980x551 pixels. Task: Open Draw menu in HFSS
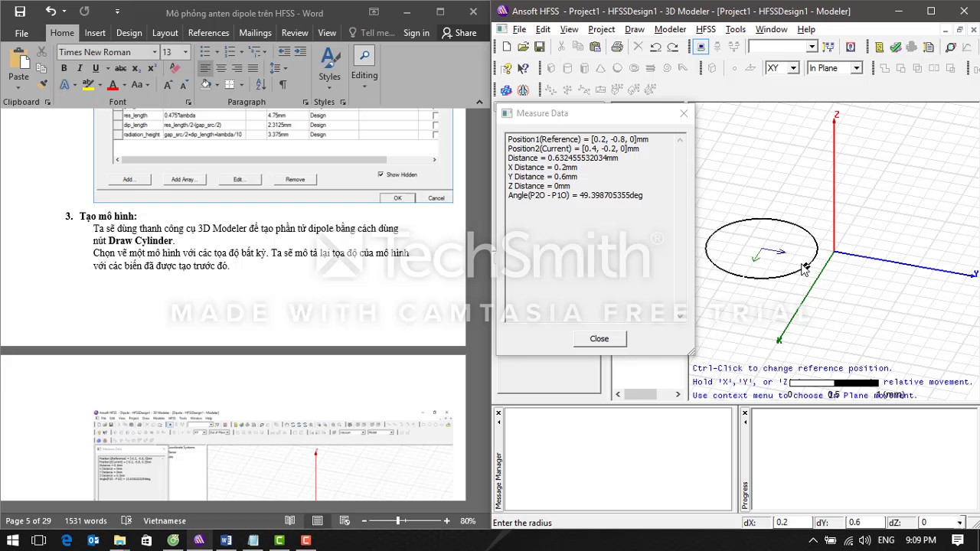tap(635, 29)
